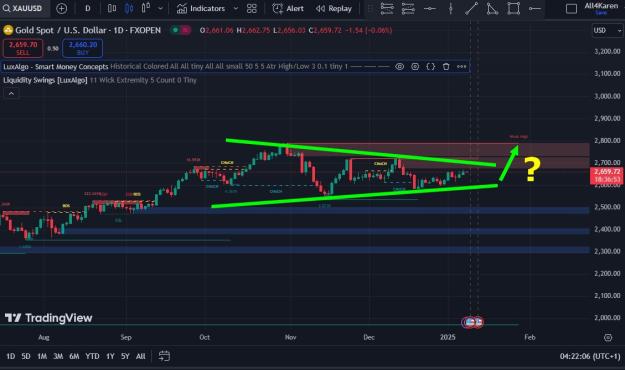Click the 0.50 spread value
This screenshot has height=370, width=625.
click(53, 49)
